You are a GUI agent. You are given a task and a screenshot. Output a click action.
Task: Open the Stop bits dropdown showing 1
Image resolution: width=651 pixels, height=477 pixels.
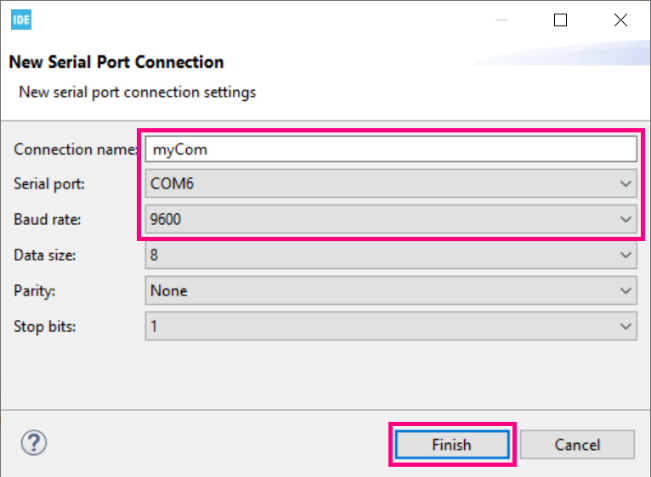[391, 326]
